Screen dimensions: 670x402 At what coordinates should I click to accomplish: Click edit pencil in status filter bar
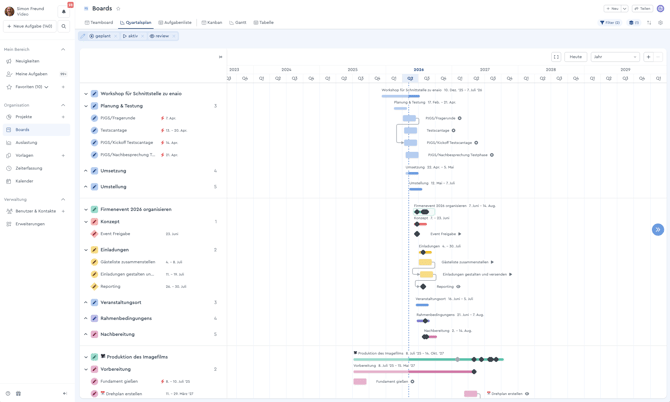[x=83, y=36]
